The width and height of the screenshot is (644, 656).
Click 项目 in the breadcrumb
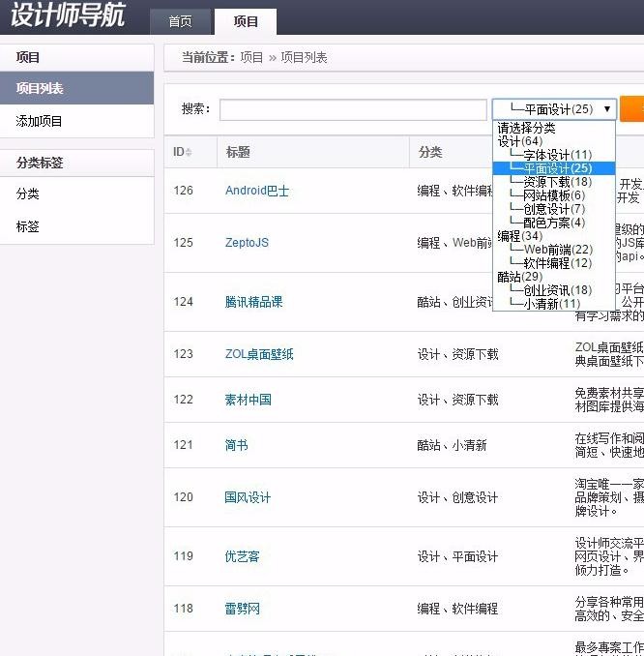point(251,57)
